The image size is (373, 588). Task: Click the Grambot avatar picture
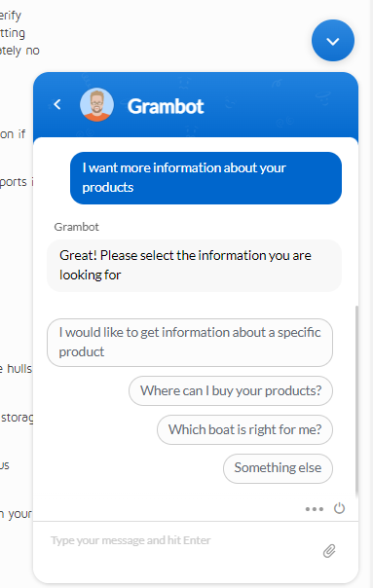point(96,105)
